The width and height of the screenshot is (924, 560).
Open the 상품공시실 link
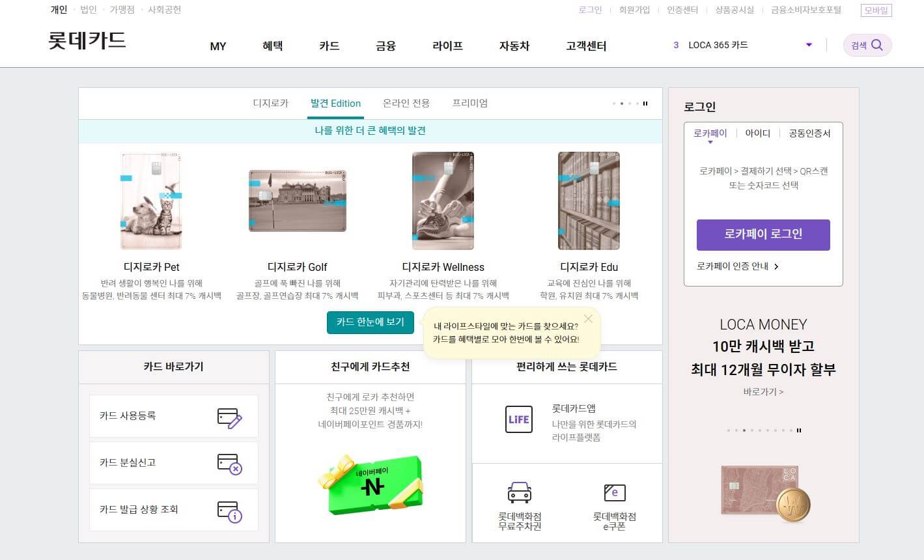pyautogui.click(x=735, y=10)
